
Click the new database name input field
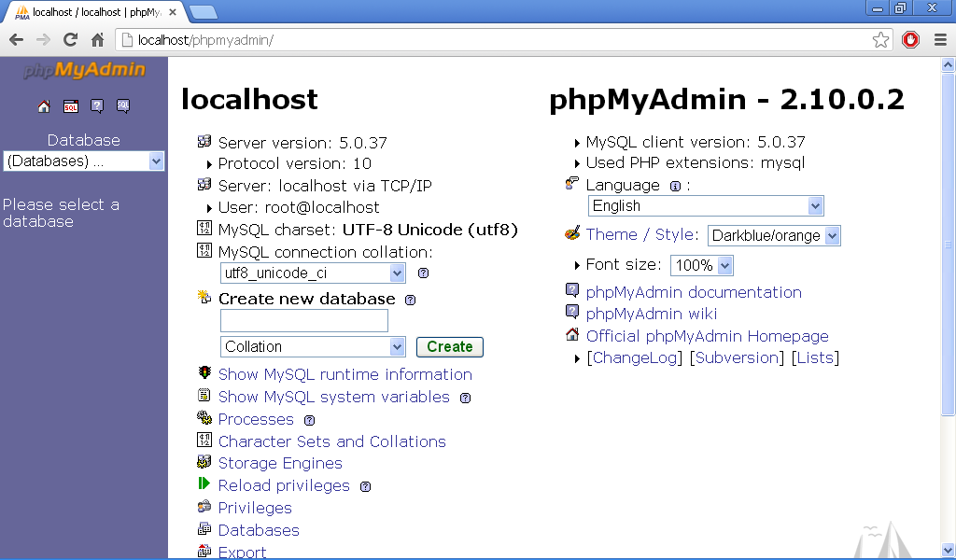pos(304,320)
